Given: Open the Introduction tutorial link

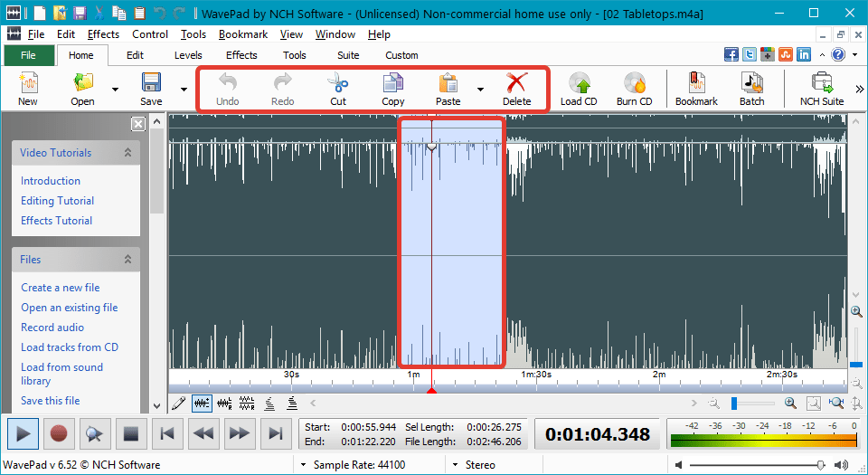Looking at the screenshot, I should point(51,180).
